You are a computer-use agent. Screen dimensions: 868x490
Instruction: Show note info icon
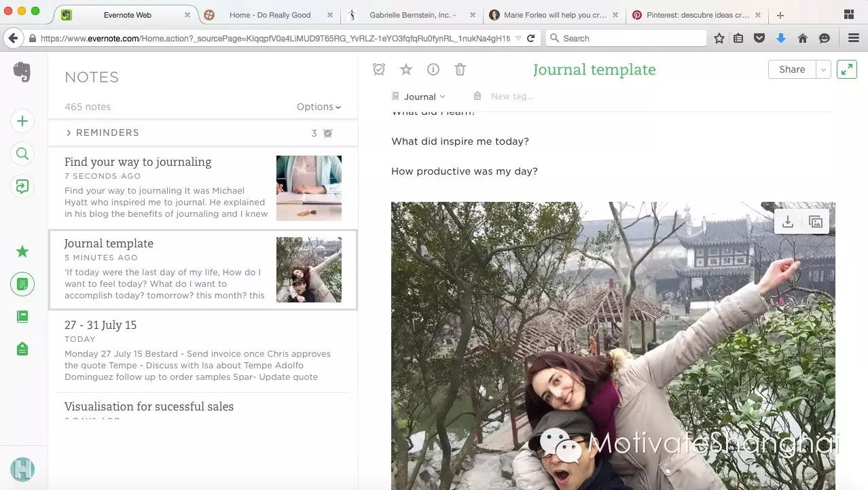[433, 69]
